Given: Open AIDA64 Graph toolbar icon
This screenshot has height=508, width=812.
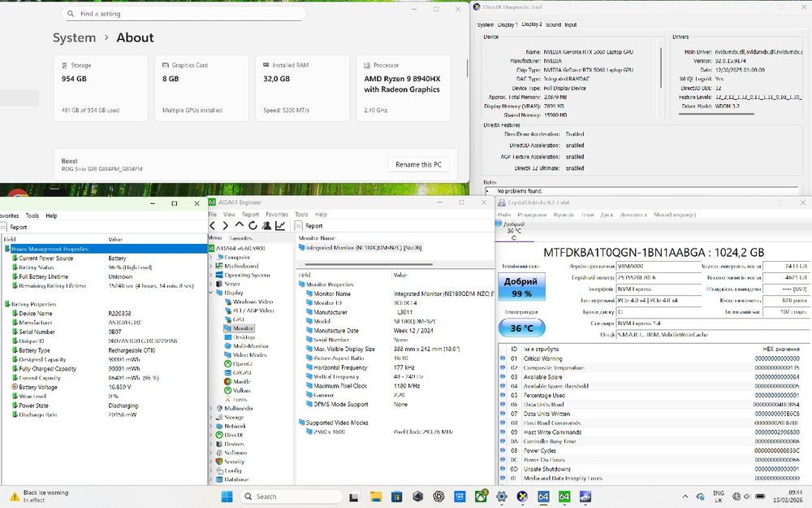Looking at the screenshot, I should click(x=280, y=225).
